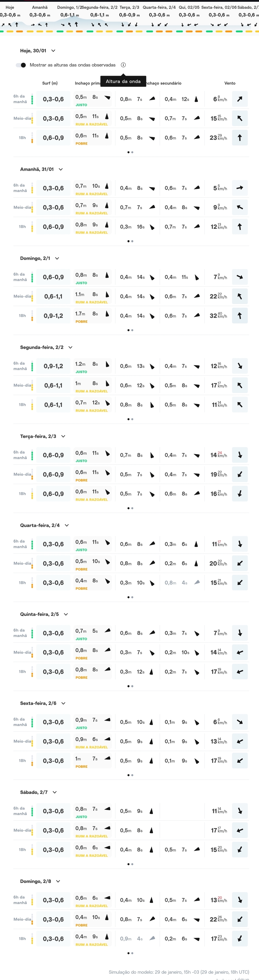Click the wind arrow for Quinta-feira 2/5 18h

pos(240,671)
